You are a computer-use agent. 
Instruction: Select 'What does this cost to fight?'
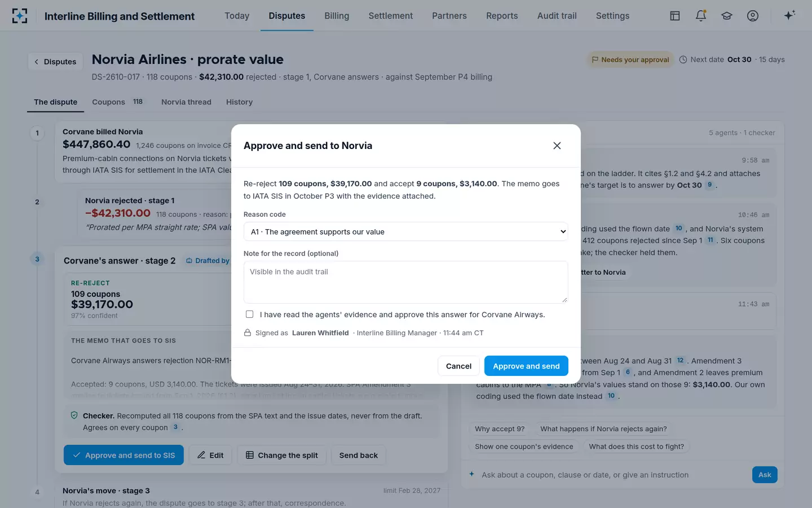click(x=636, y=446)
